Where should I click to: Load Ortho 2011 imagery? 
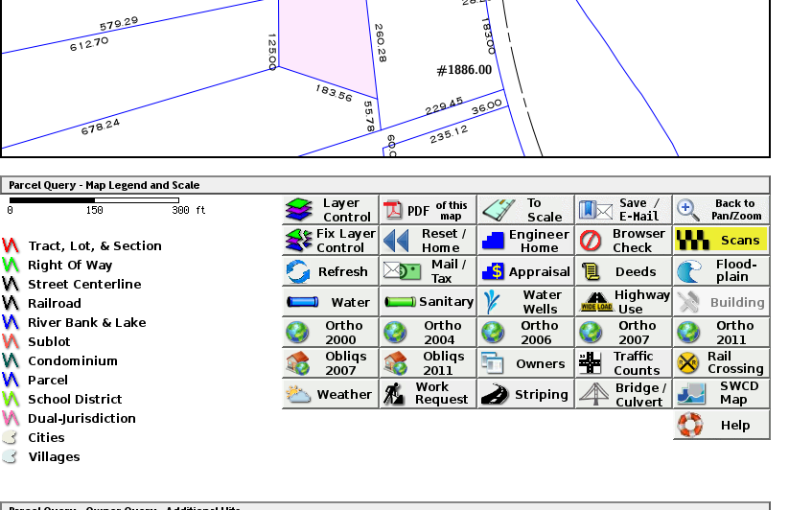click(721, 333)
